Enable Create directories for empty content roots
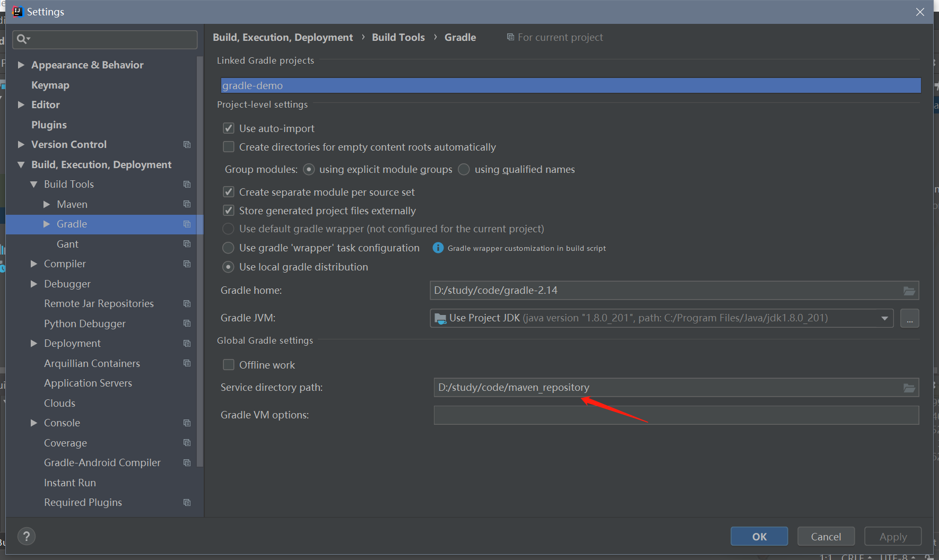 (229, 147)
